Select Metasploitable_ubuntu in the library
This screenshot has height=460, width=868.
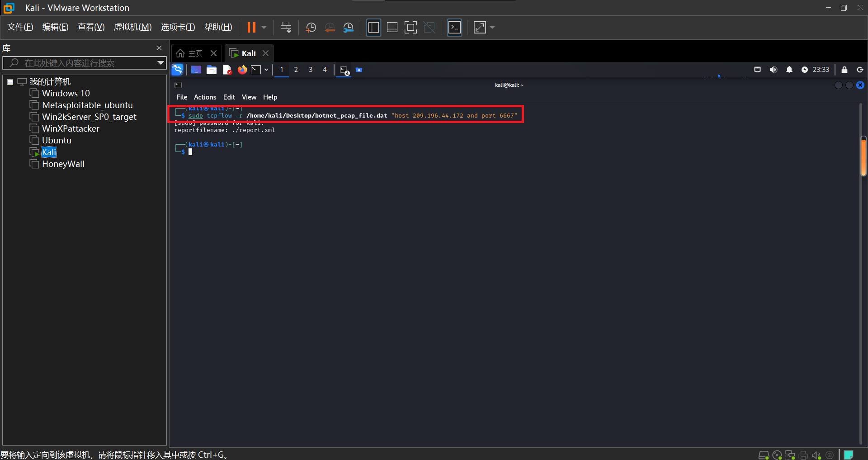tap(87, 105)
